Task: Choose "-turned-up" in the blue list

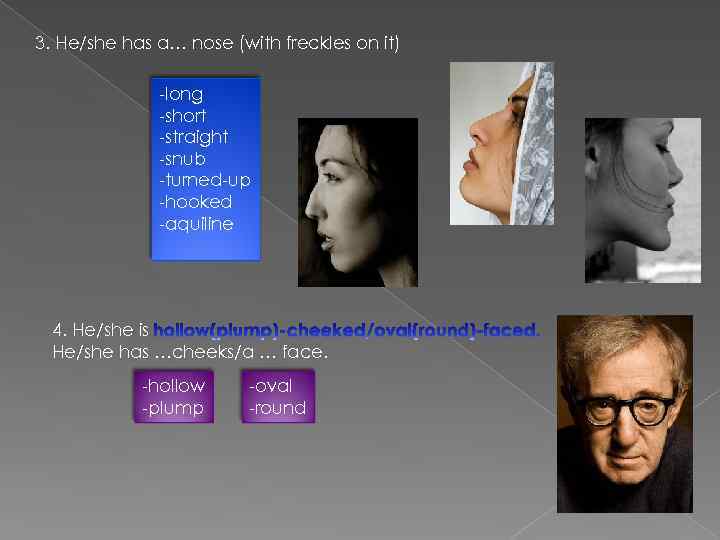Action: (x=205, y=180)
